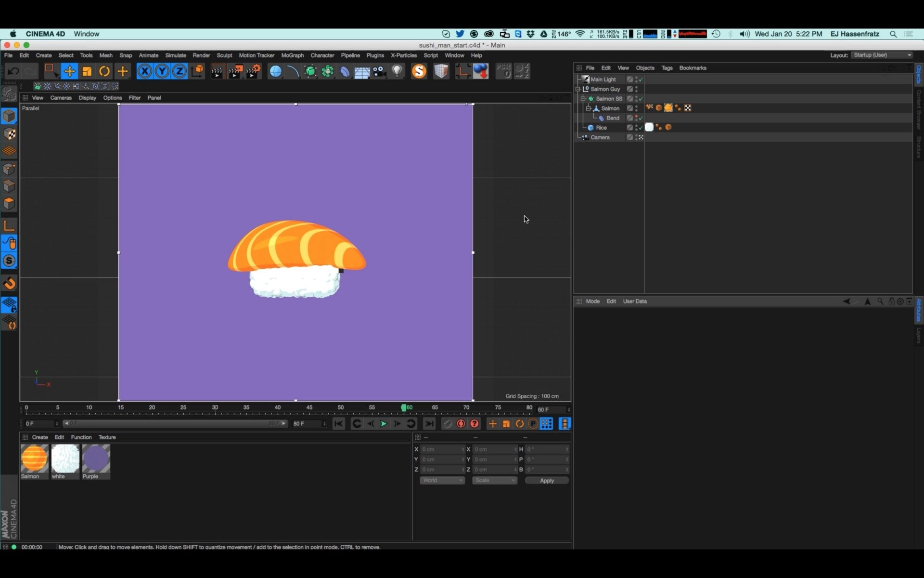This screenshot has width=924, height=578.
Task: Click the Objects tab in panel
Action: click(x=644, y=67)
